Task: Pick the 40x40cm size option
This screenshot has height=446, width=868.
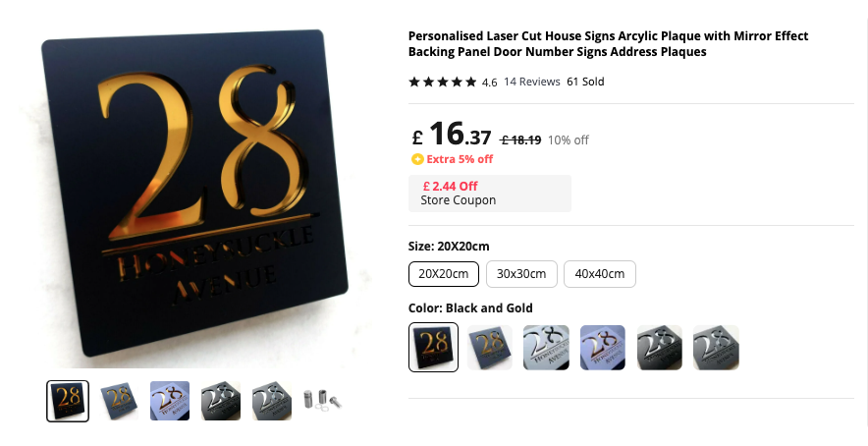Action: coord(600,274)
